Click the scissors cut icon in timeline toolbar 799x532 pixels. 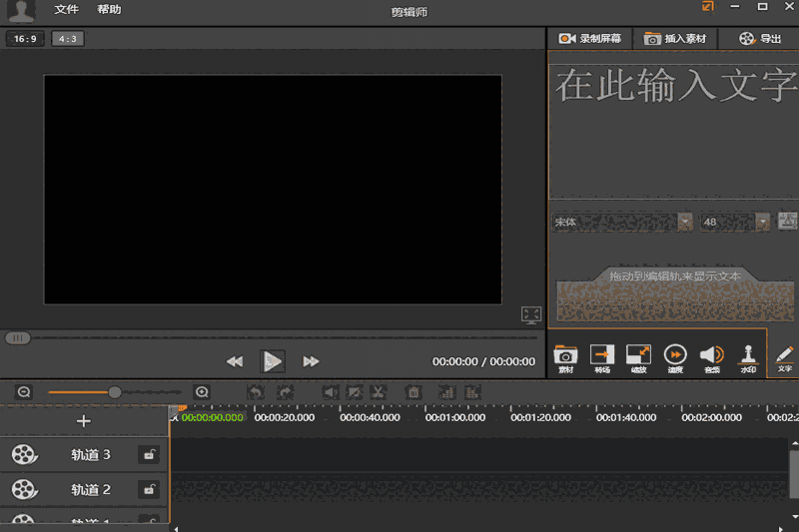pyautogui.click(x=379, y=392)
